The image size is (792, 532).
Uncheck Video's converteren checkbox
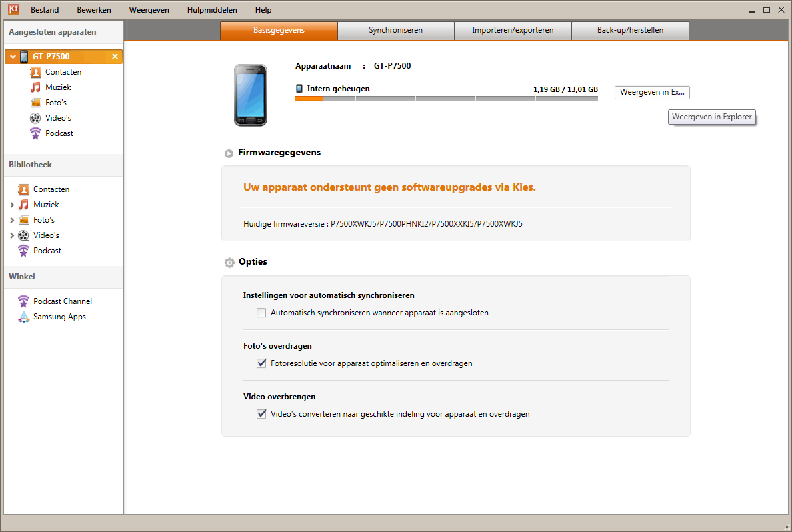[x=261, y=414]
